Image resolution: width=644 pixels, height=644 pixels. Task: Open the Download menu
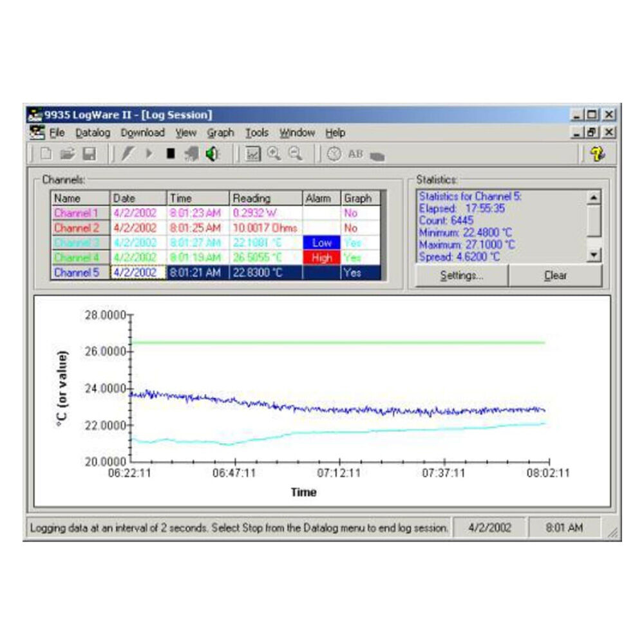(142, 133)
